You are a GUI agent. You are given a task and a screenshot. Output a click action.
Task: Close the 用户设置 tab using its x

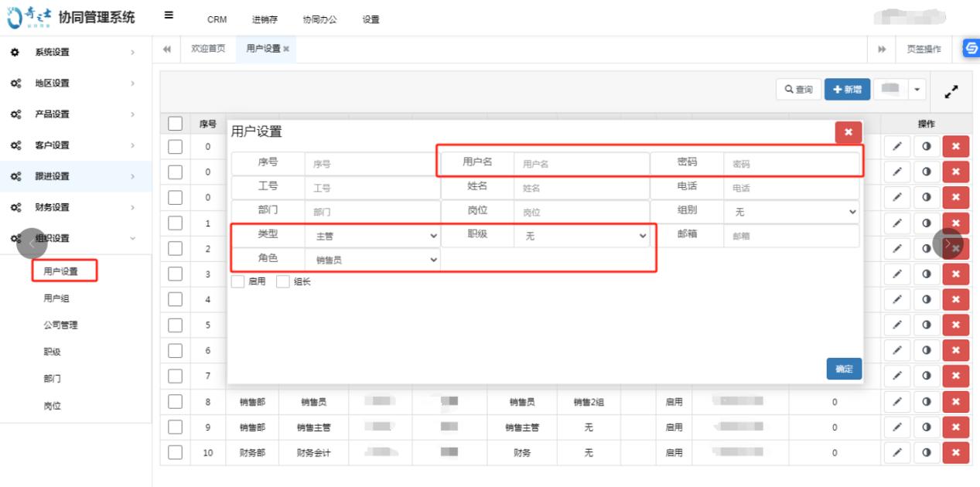point(286,49)
